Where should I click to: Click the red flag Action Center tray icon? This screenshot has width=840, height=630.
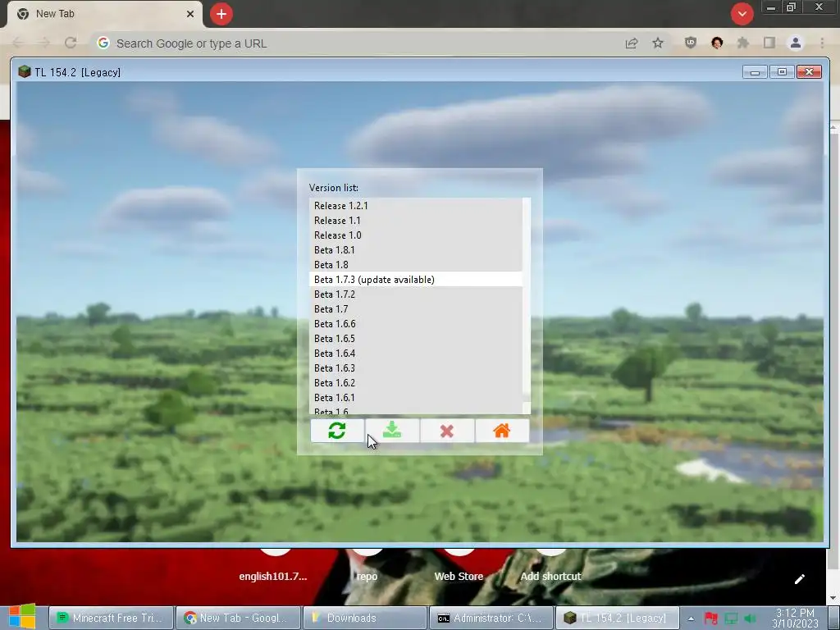[x=711, y=619]
